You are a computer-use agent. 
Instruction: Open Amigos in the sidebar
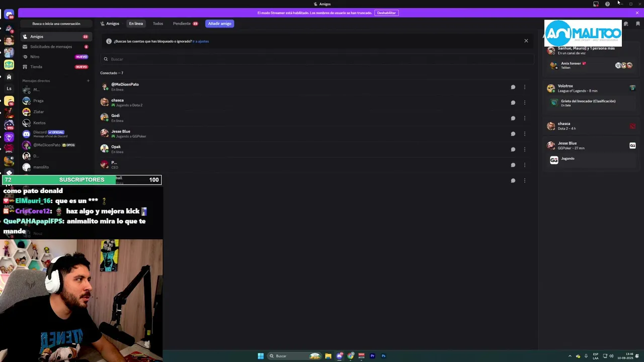pos(55,37)
